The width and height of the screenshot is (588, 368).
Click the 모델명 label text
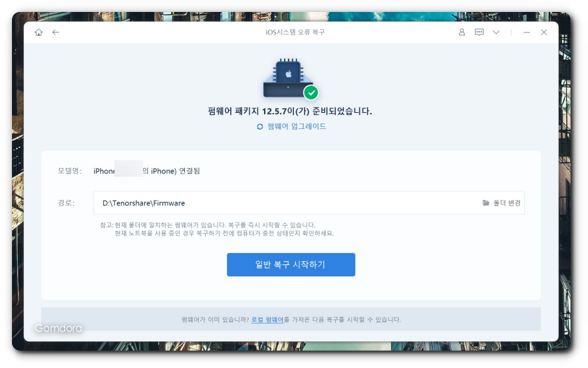[x=70, y=171]
